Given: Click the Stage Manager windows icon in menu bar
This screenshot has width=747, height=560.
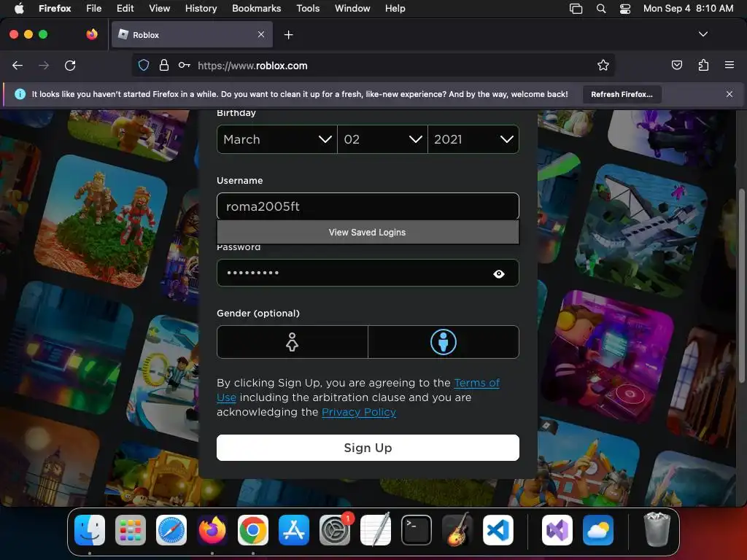Looking at the screenshot, I should tap(576, 9).
